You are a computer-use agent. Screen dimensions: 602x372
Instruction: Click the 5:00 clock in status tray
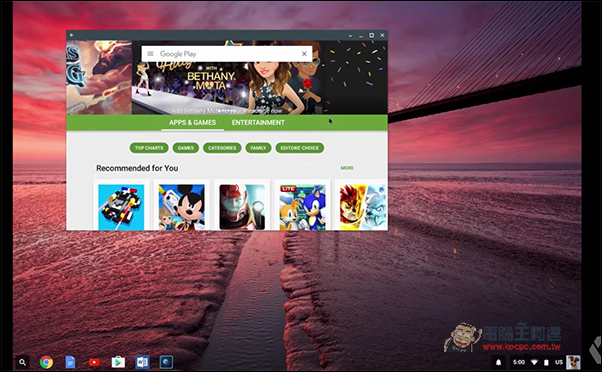point(519,362)
